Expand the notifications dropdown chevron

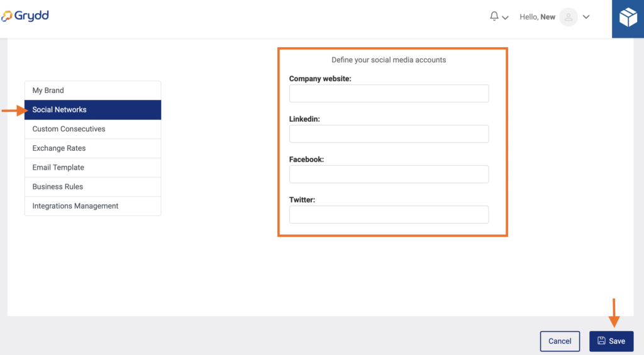coord(505,18)
